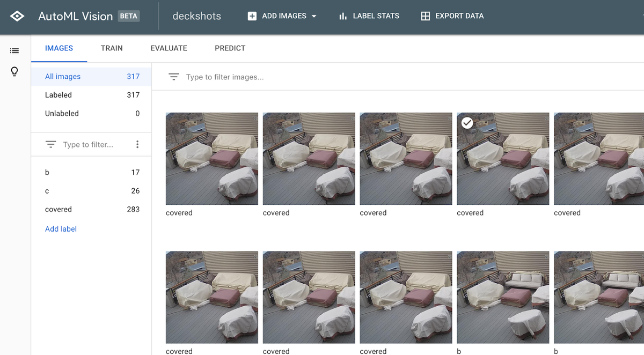644x355 pixels.
Task: Uncheck the selected fourth covered image
Action: 467,123
